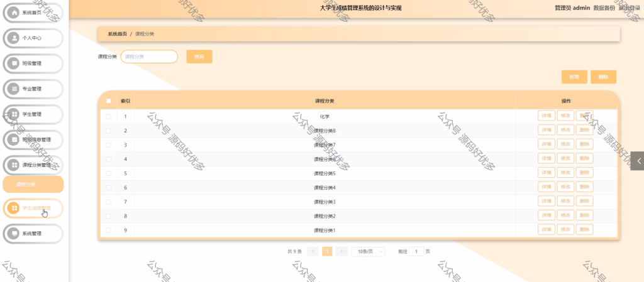Screen dimensions: 644x282
Task: Click the list icon beside 专业管理
Action: click(14, 89)
